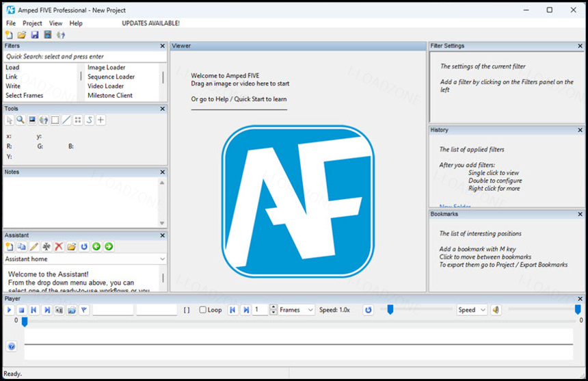Image resolution: width=588 pixels, height=381 pixels.
Task: Select the four-points tool
Action: [x=78, y=120]
